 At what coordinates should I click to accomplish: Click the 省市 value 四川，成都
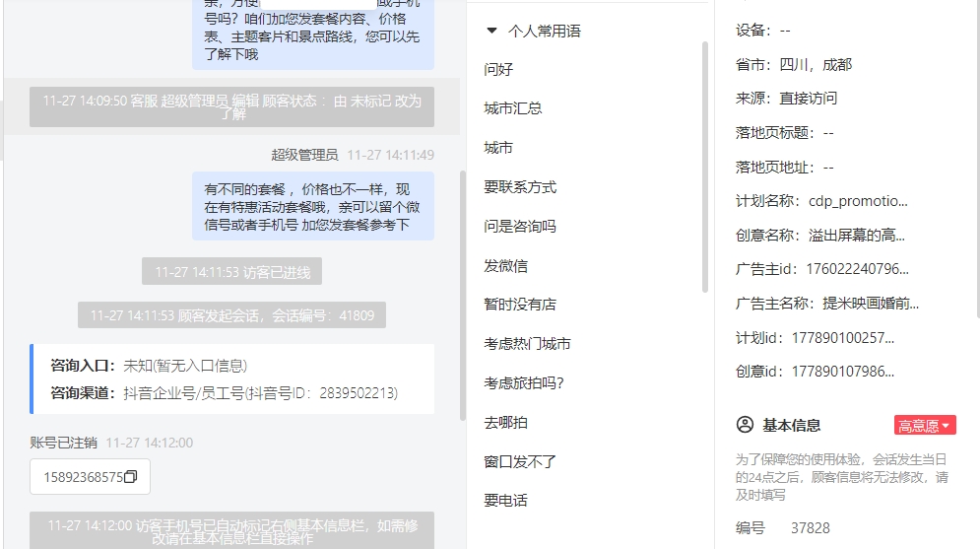tap(816, 64)
